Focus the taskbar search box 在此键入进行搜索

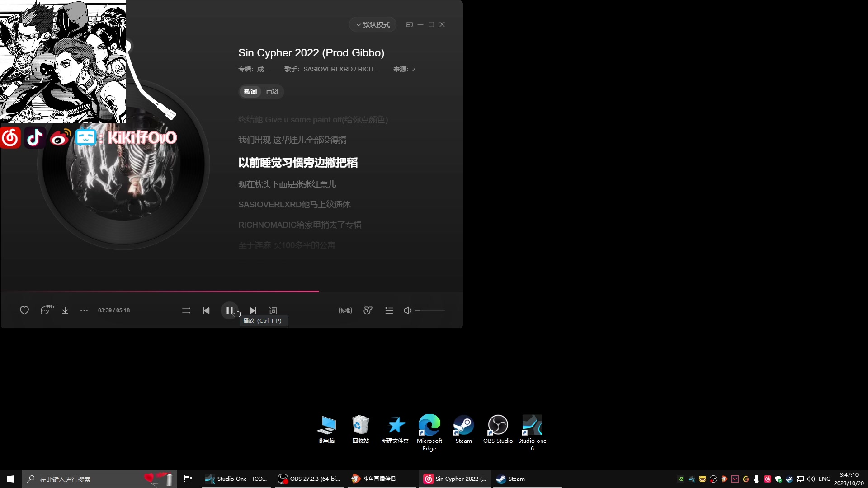(x=99, y=479)
